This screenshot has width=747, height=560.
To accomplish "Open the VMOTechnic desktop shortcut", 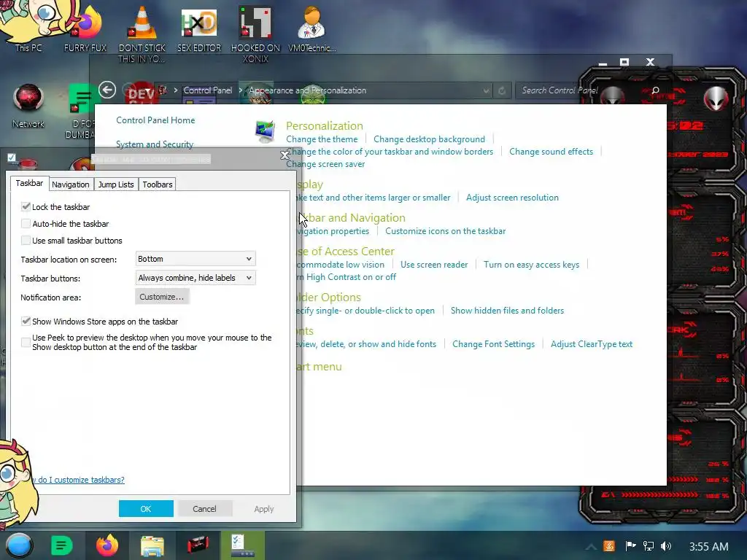I will tap(311, 28).
